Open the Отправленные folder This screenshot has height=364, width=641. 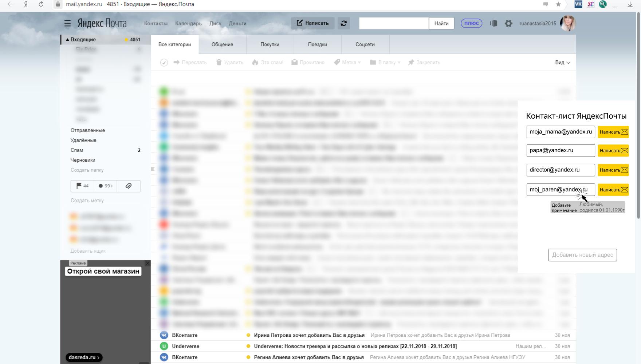[x=88, y=130]
